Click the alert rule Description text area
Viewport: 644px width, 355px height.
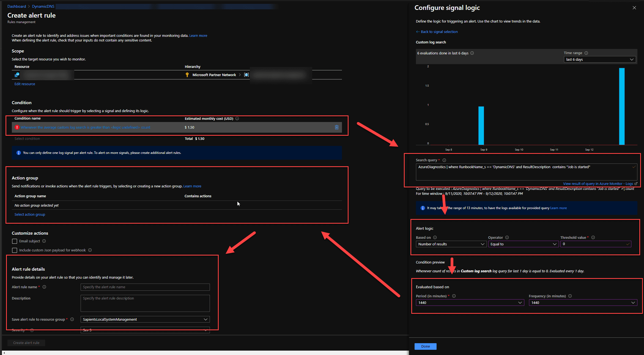tap(145, 303)
